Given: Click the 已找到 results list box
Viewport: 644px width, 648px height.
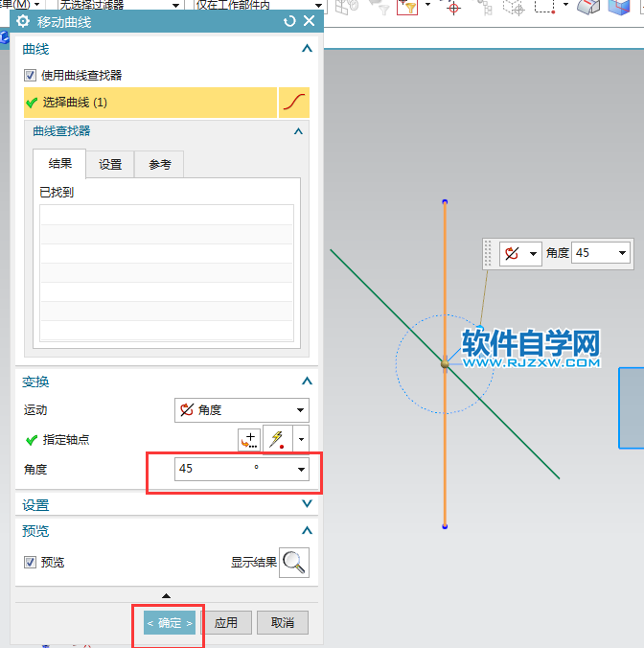Looking at the screenshot, I should 167,273.
